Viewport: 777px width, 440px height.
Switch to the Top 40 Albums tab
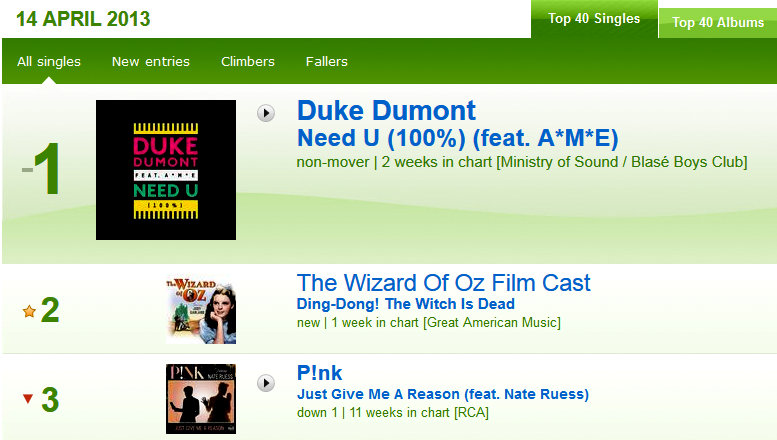[718, 22]
